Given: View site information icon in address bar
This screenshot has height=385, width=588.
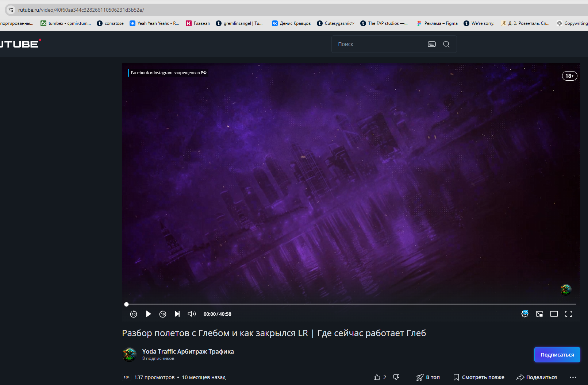Looking at the screenshot, I should tap(11, 10).
